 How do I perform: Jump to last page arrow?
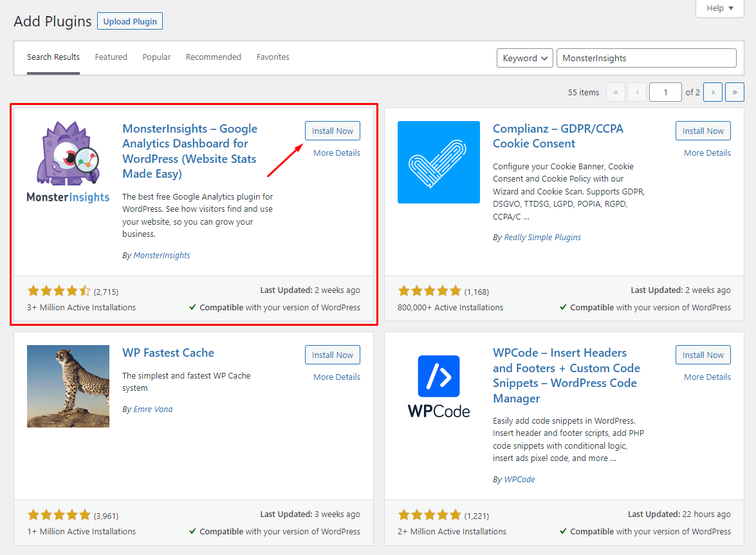(x=734, y=92)
